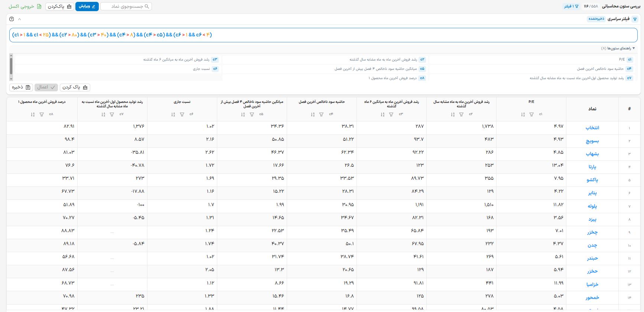Image resolution: width=644 pixels, height=312 pixels.
Task: Click inside the filter formula expression box
Action: click(x=323, y=35)
